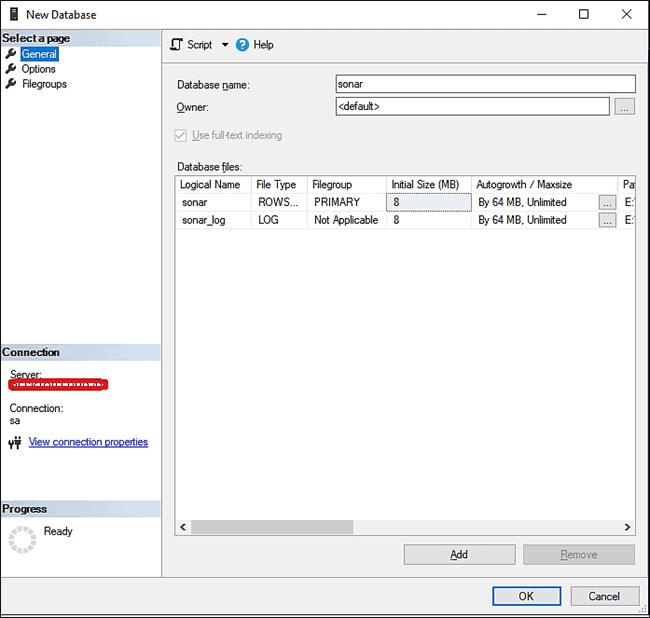Select the sonar_log logical name cell
Image resolution: width=650 pixels, height=618 pixels.
[213, 220]
